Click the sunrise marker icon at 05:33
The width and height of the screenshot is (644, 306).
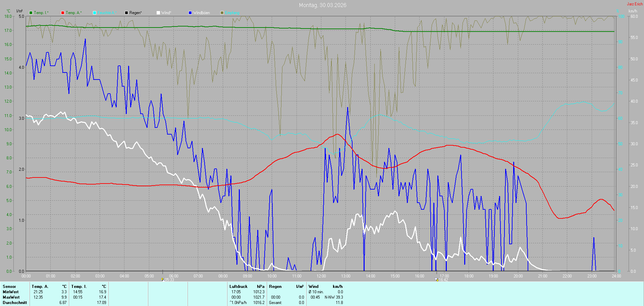[163, 279]
